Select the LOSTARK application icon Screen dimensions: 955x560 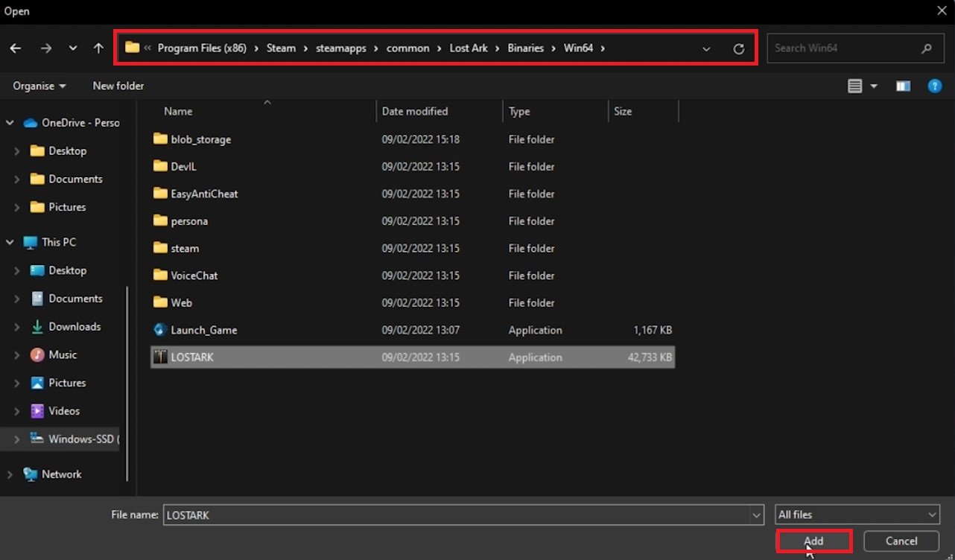point(159,357)
